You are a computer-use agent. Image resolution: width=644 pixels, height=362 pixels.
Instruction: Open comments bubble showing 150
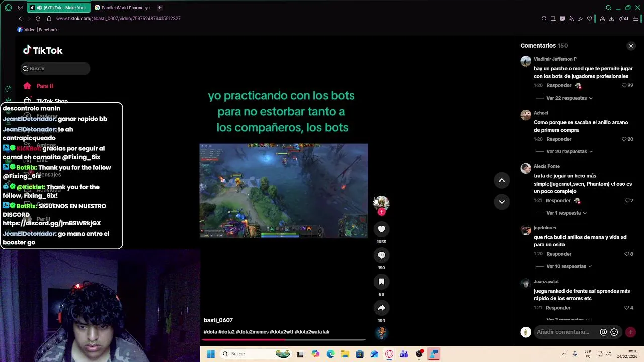[x=381, y=255]
